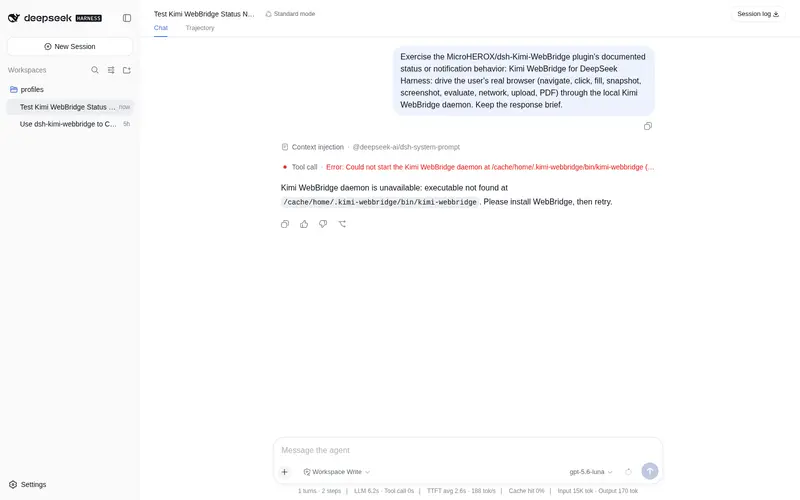Click the red tool call error text
This screenshot has height=500, width=800.
(x=490, y=167)
